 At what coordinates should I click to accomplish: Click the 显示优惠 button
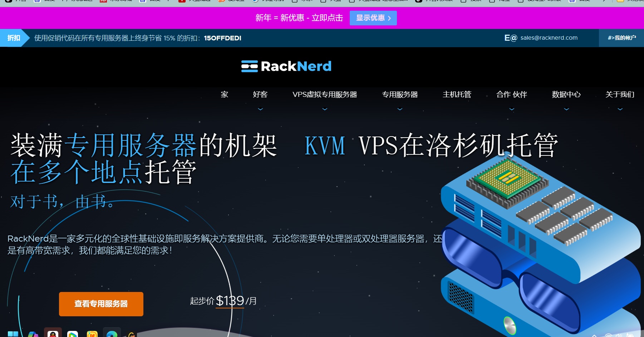pos(373,18)
